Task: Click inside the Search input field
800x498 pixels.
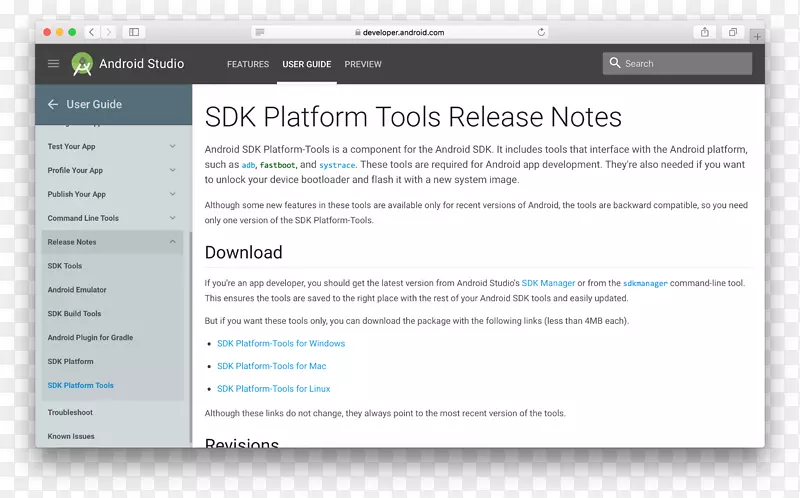Action: point(677,64)
